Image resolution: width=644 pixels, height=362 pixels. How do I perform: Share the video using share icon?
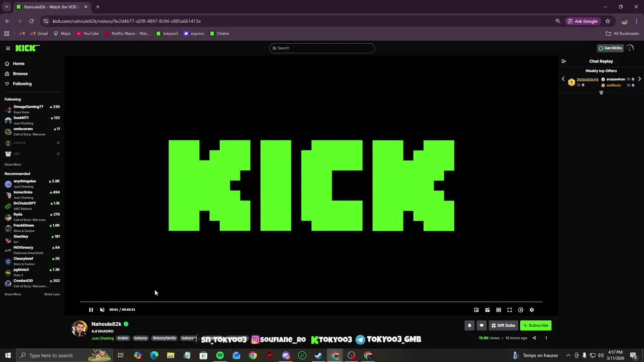[534, 338]
